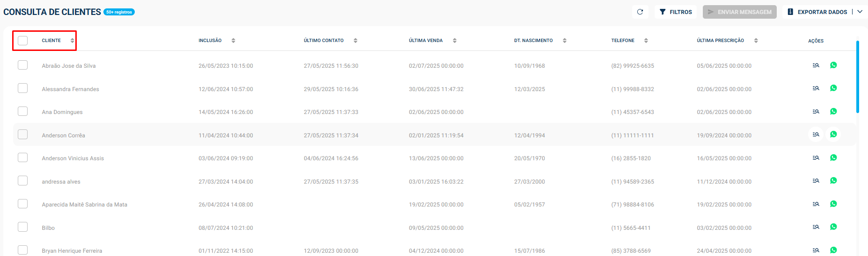
Task: Toggle the select-all checkbox in header
Action: point(22,41)
